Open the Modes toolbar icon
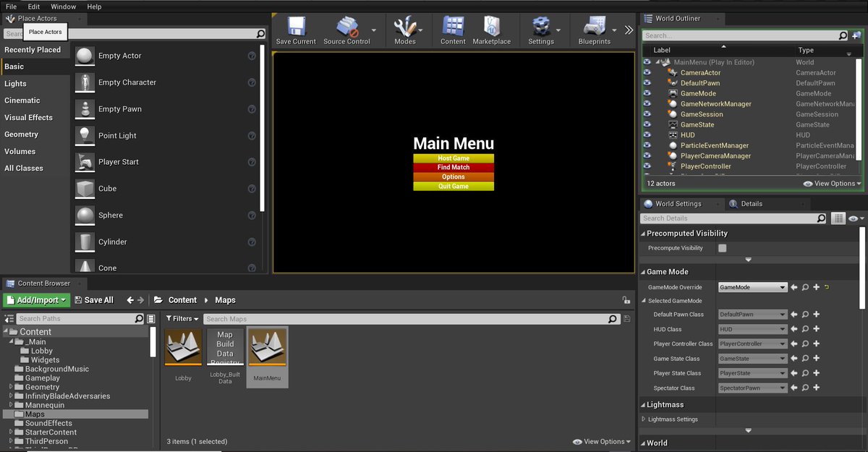 point(405,27)
